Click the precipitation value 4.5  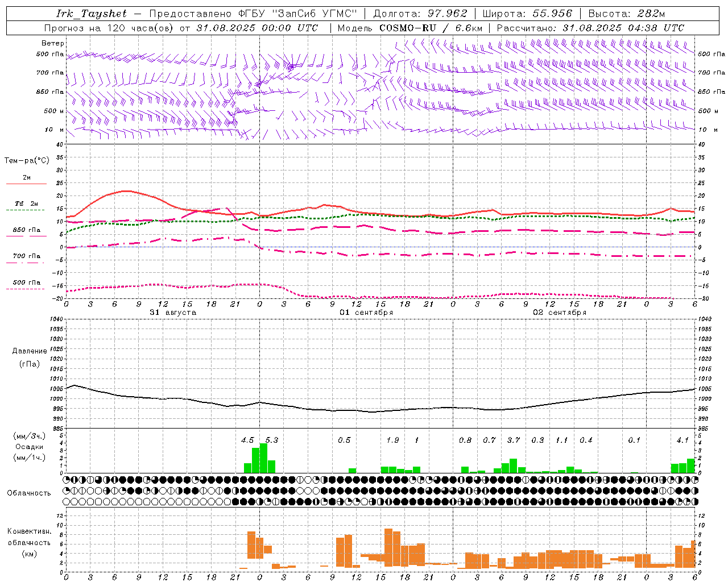(x=247, y=440)
